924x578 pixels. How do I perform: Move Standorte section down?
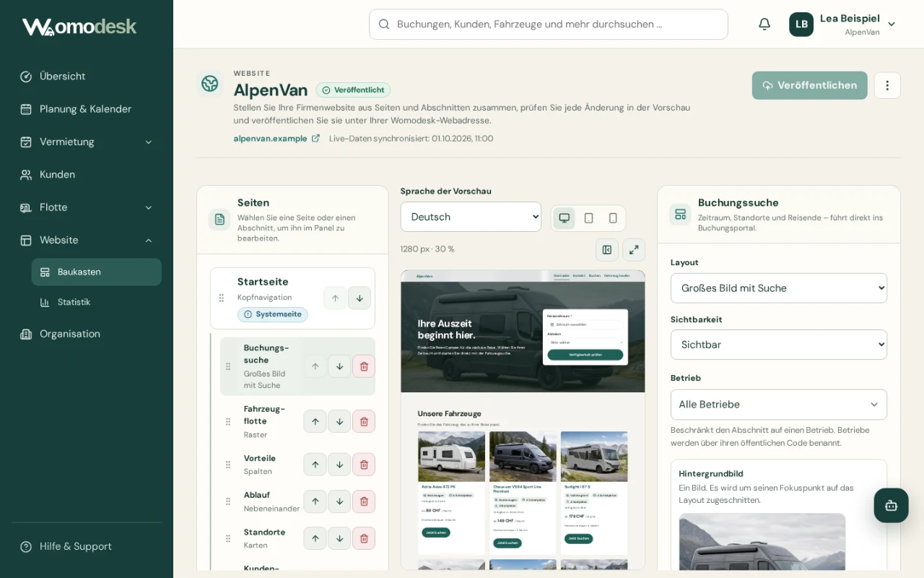339,538
